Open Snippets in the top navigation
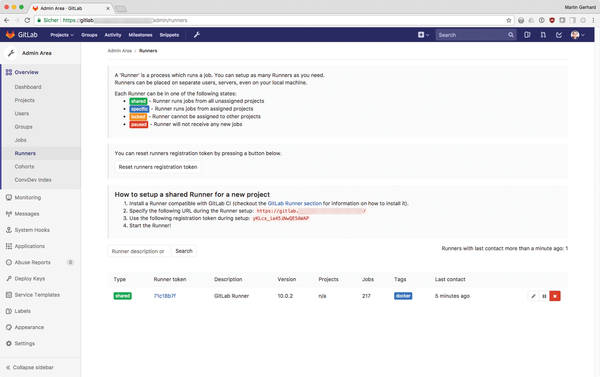This screenshot has height=377, width=600. click(x=169, y=35)
